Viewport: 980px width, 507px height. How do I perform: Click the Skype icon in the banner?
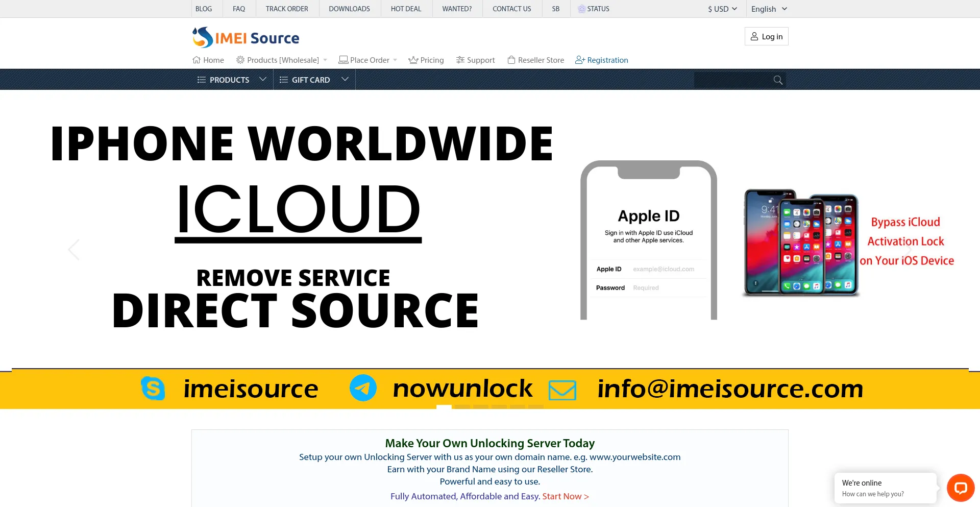click(x=153, y=389)
